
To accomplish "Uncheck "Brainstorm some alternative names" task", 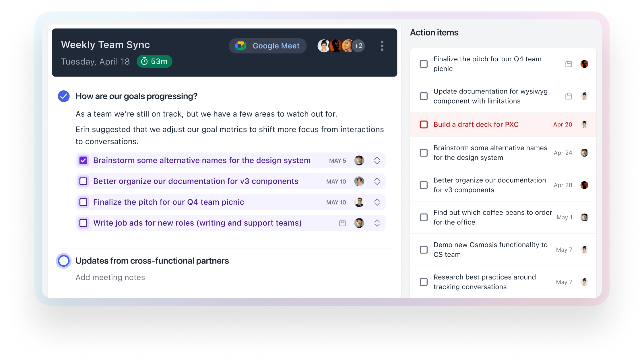I will (83, 161).
